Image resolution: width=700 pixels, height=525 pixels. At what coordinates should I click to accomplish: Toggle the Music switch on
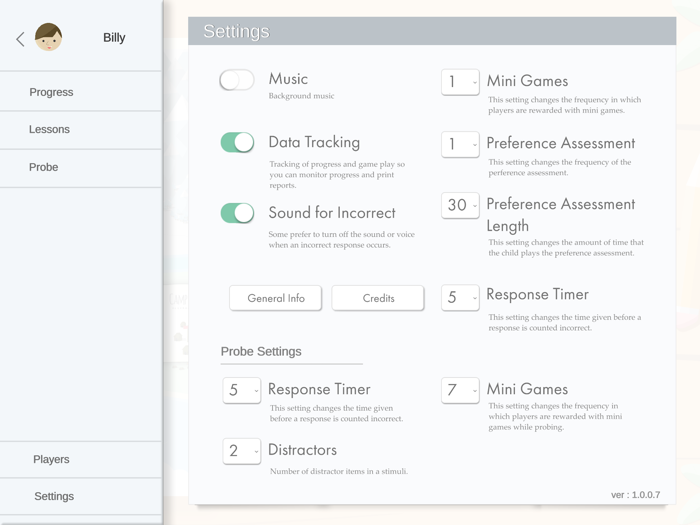tap(237, 80)
